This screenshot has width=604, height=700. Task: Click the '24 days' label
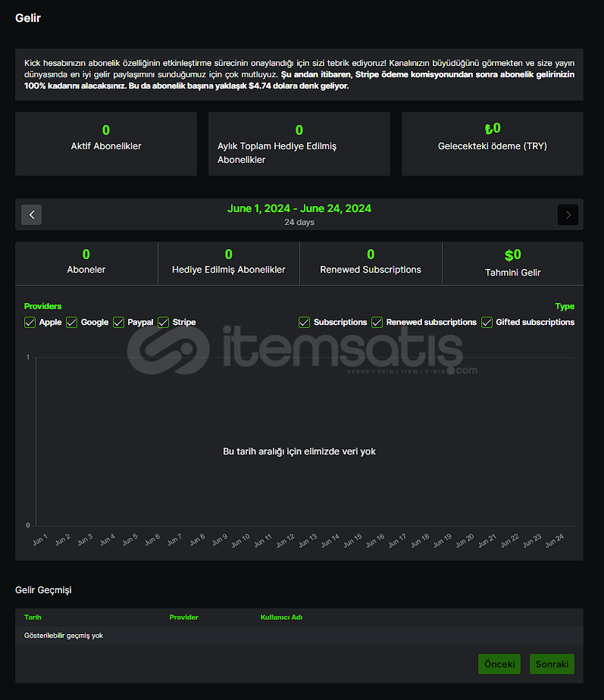[299, 222]
